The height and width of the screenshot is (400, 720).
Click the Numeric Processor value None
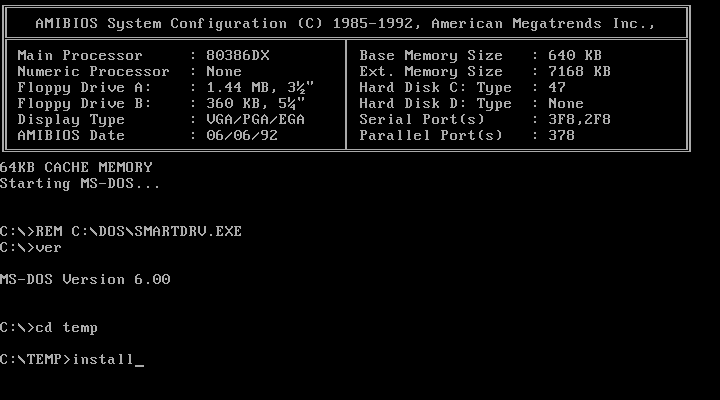click(224, 72)
